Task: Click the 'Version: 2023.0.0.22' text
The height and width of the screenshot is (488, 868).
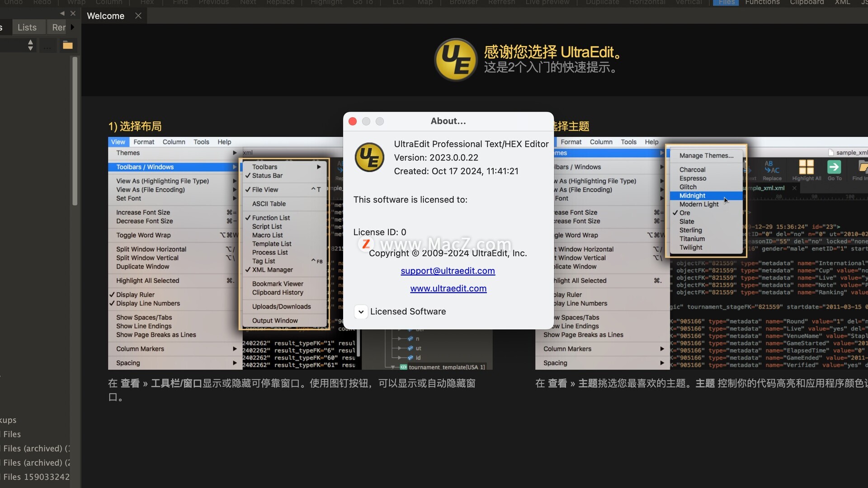Action: (x=436, y=158)
